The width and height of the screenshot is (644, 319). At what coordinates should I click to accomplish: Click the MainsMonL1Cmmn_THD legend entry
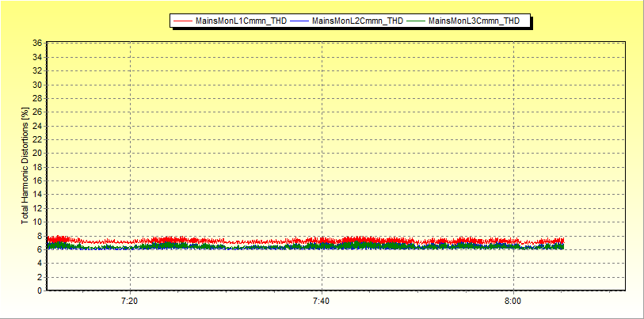click(241, 21)
